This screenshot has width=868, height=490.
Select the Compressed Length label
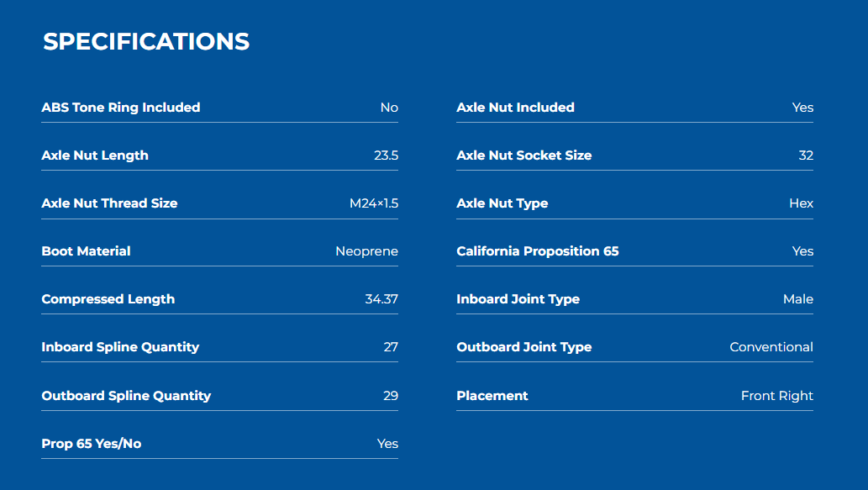(x=108, y=299)
